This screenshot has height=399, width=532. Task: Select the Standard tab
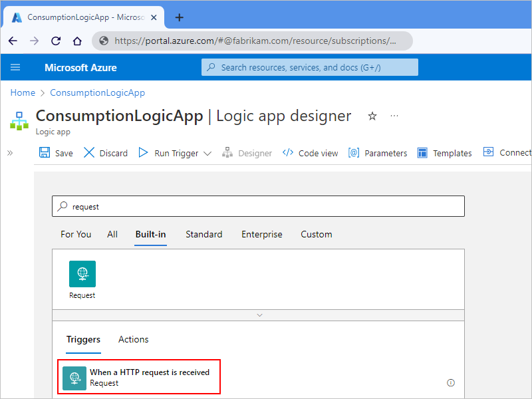[204, 235]
